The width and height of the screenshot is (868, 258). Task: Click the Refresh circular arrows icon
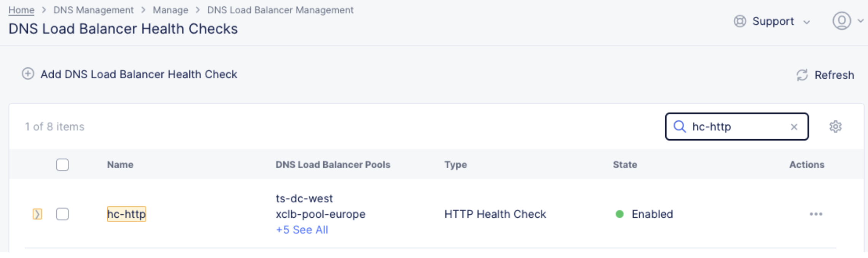click(x=802, y=75)
